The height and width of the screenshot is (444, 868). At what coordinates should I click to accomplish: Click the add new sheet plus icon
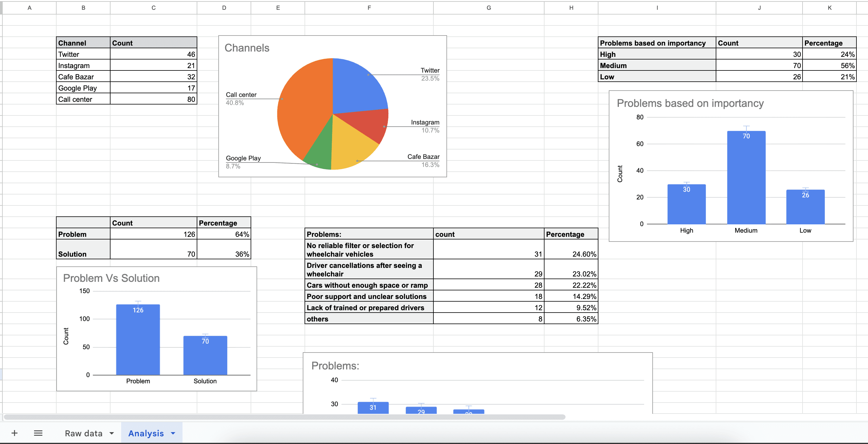[15, 433]
